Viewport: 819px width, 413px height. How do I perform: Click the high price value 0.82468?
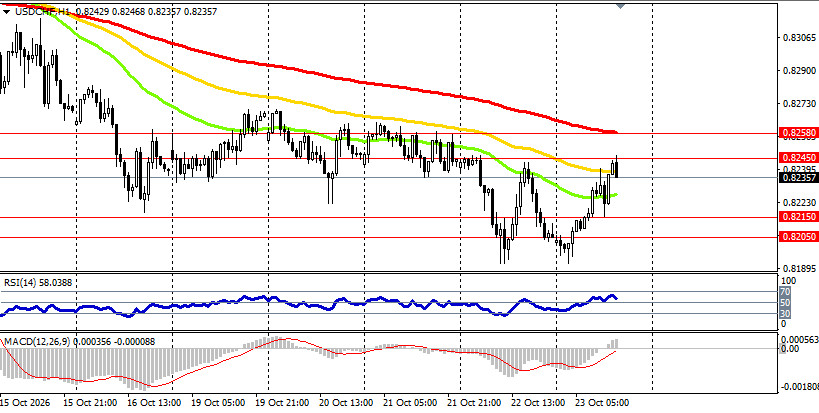[128, 11]
